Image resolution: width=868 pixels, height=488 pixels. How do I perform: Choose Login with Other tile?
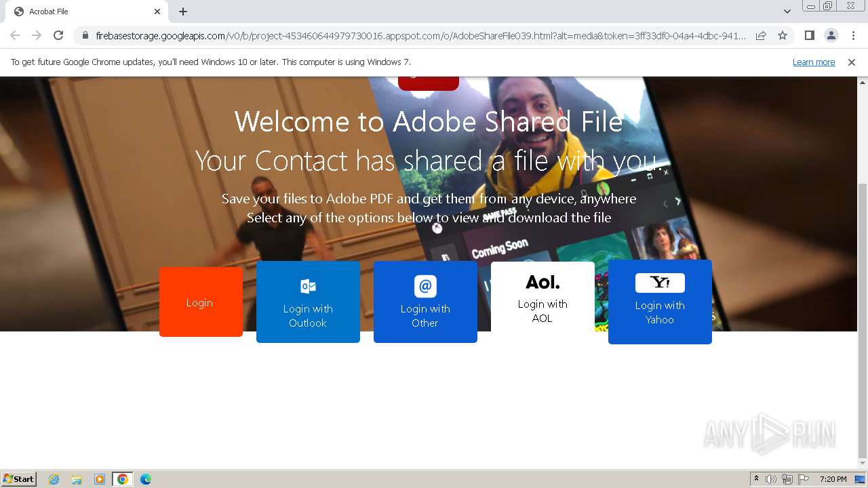tap(425, 302)
